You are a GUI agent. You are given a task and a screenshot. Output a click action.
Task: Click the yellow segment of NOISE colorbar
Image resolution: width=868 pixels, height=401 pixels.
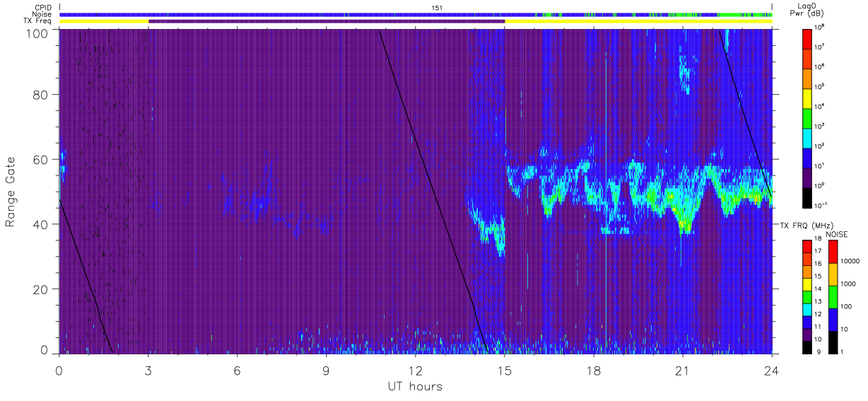tap(833, 274)
